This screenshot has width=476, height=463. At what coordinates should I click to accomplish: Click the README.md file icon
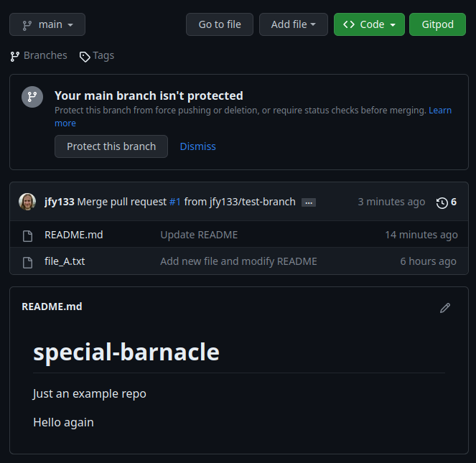click(27, 236)
